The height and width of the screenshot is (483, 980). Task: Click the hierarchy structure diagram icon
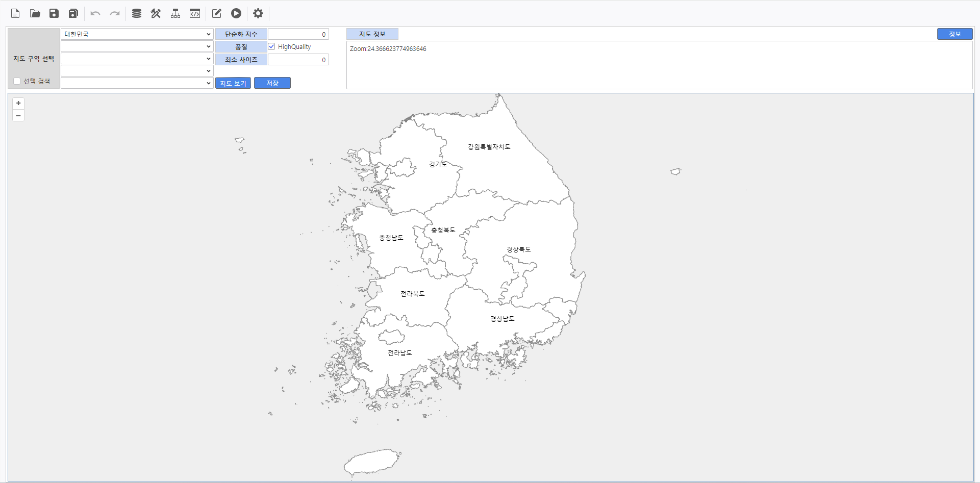click(x=175, y=13)
